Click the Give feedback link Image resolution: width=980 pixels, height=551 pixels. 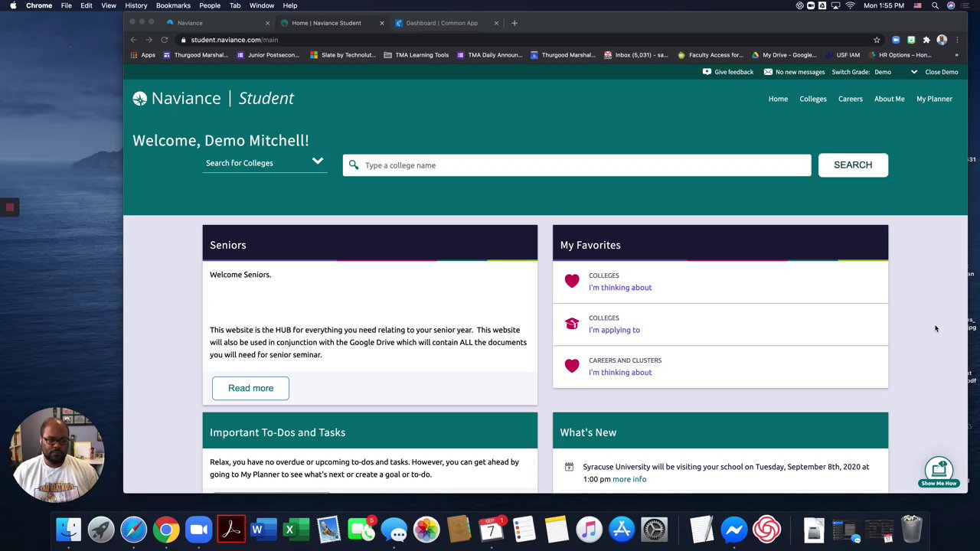(x=734, y=72)
